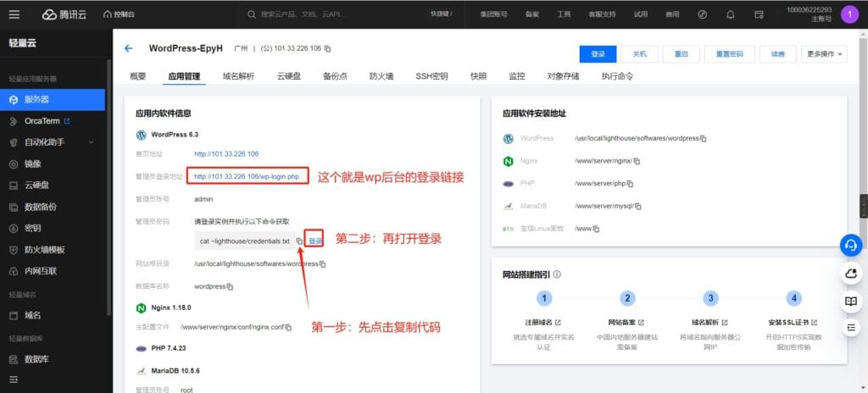Click the 腾讯云 logo
Viewport: 868px width, 393px height.
click(64, 14)
